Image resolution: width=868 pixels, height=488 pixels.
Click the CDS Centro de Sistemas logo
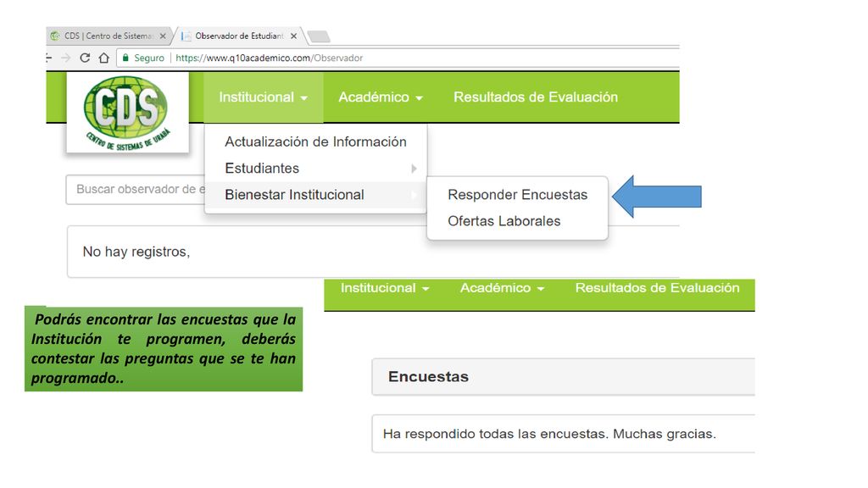[127, 113]
